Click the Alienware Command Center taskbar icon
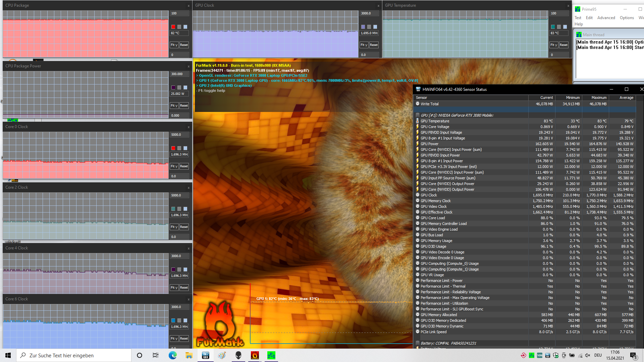This screenshot has width=644, height=362. pos(238,355)
